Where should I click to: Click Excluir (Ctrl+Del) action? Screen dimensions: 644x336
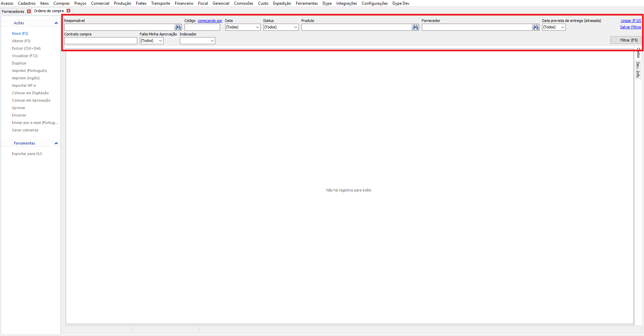coord(26,48)
